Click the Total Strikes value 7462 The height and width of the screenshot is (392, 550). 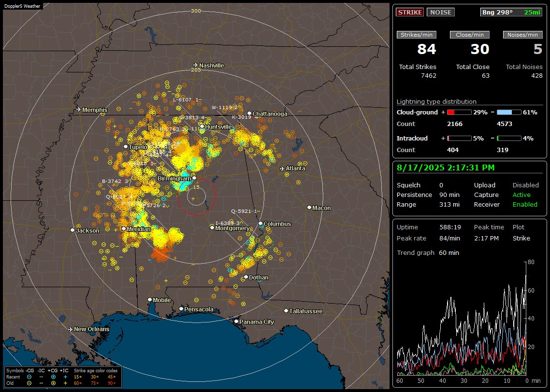[x=429, y=76]
